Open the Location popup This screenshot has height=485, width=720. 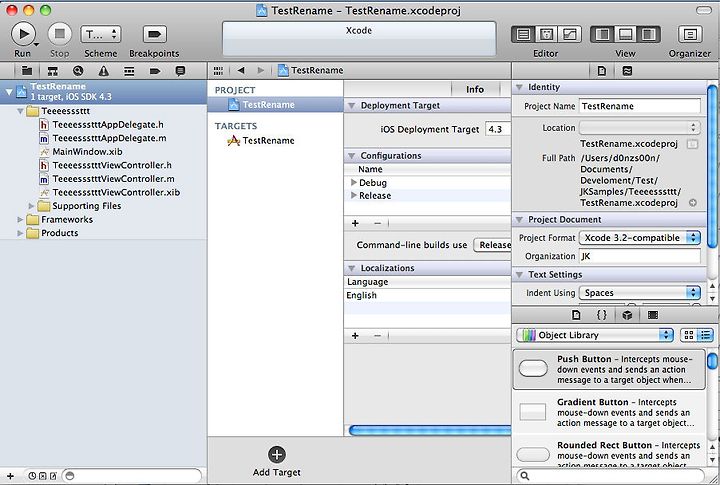tap(640, 128)
